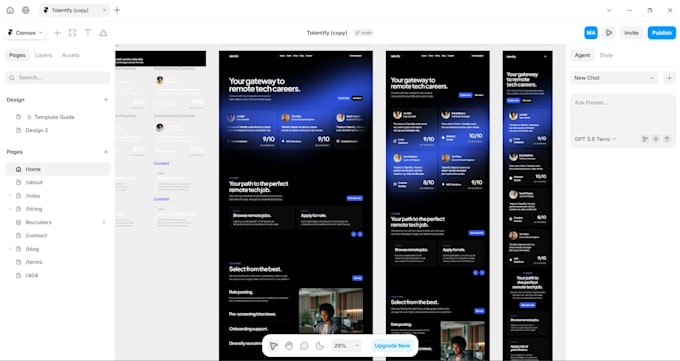
Task: Switch to the Agent tab
Action: (582, 55)
